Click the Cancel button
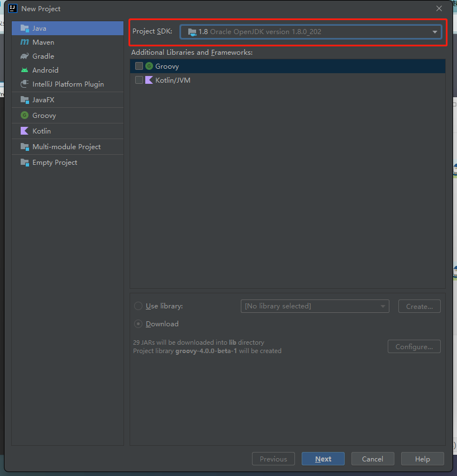 (x=373, y=459)
